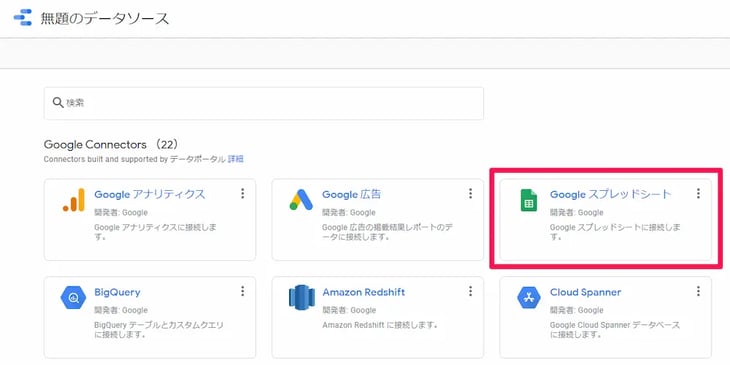This screenshot has width=730, height=365.
Task: Select the Cloud Spanner hexagon icon
Action: [529, 297]
